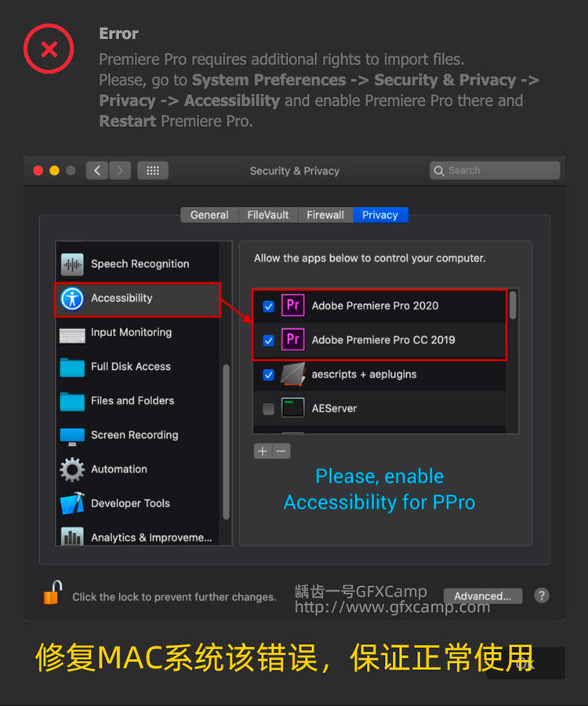Open the Full Disk Access folder icon
This screenshot has height=706, width=588.
72,367
